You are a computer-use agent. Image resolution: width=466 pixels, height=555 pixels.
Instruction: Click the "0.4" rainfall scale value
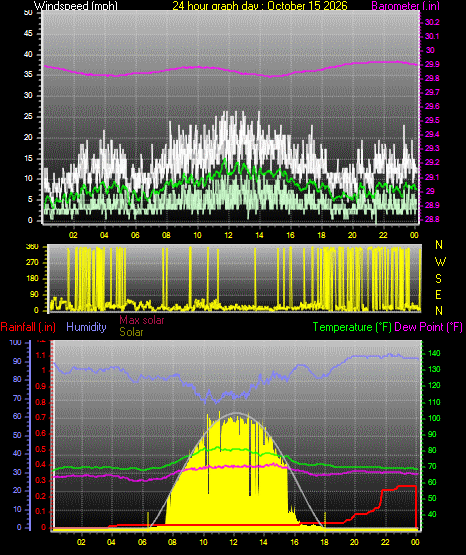[x=41, y=464]
